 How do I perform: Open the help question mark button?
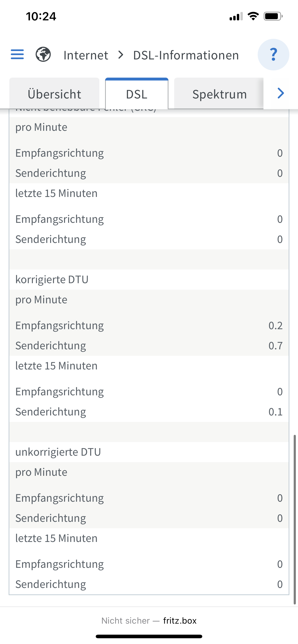click(x=273, y=54)
